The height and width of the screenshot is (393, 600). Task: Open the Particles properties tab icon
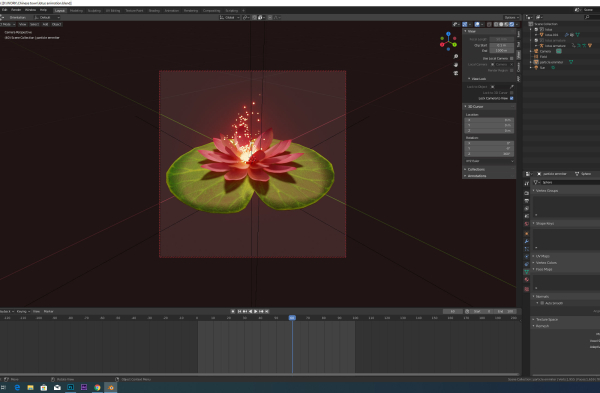coord(527,249)
